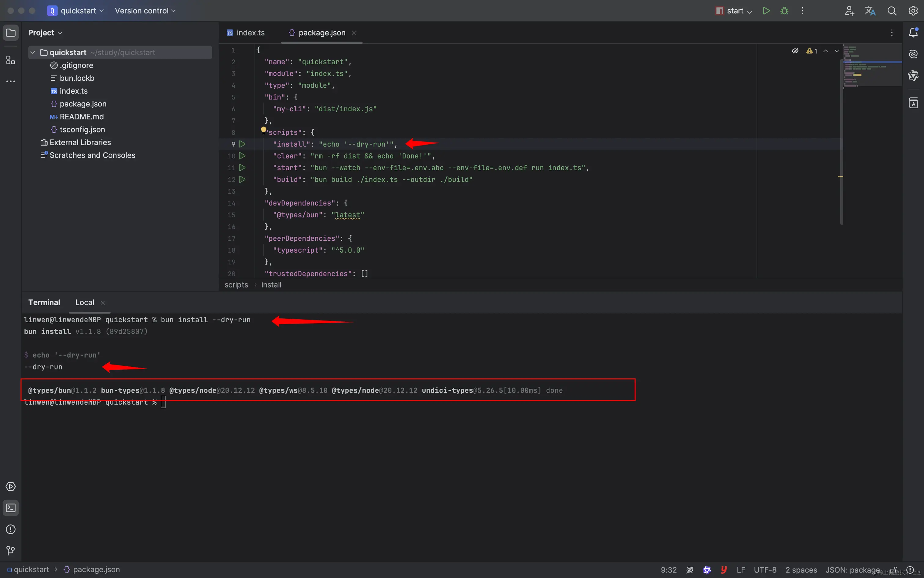Run the build script gutter icon

point(242,179)
